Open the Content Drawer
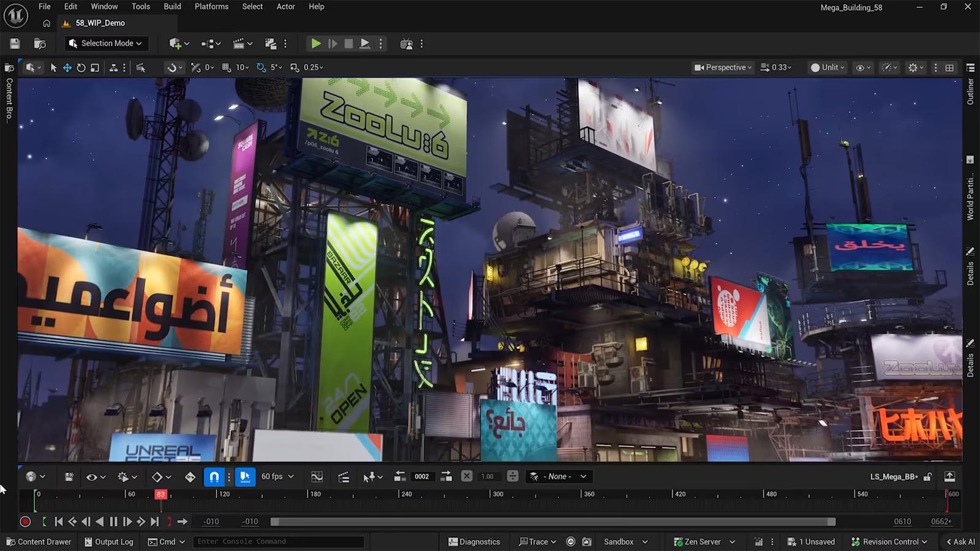The height and width of the screenshot is (551, 980). tap(39, 542)
